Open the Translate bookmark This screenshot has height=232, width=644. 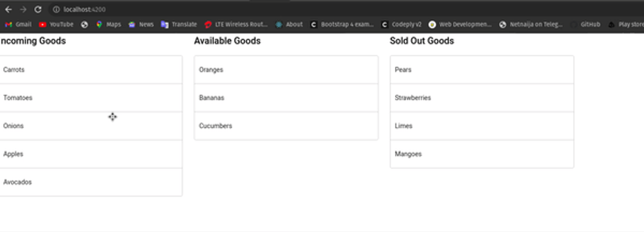coord(179,25)
